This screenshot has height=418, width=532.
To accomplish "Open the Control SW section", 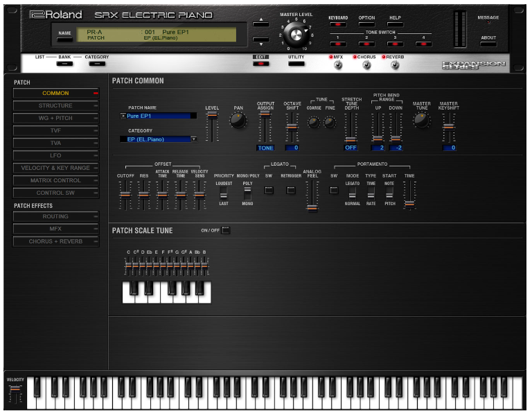I will pyautogui.click(x=55, y=193).
